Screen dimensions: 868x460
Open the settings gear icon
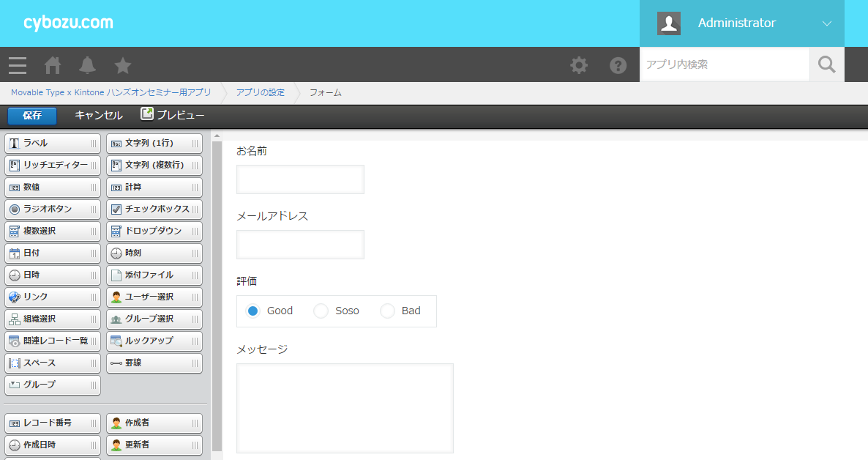coord(579,65)
